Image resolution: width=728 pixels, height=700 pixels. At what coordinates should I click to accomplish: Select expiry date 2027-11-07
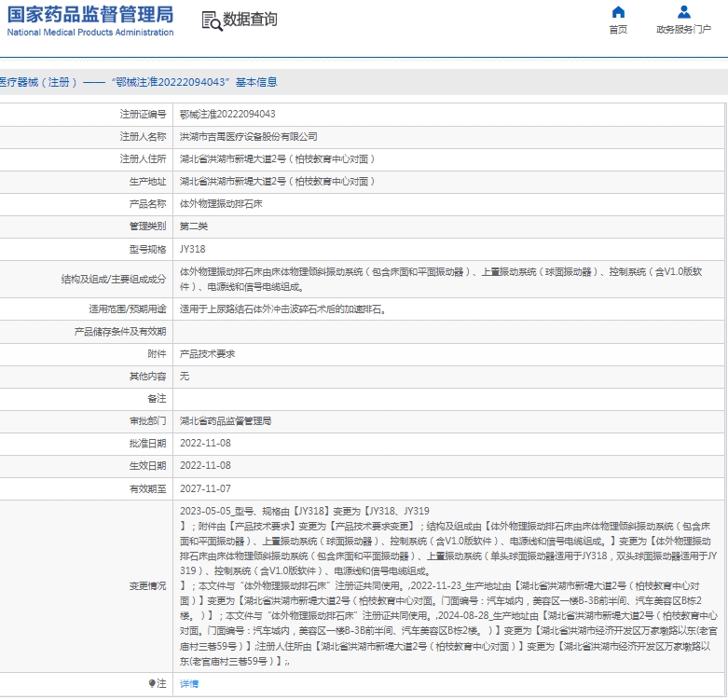(x=205, y=488)
